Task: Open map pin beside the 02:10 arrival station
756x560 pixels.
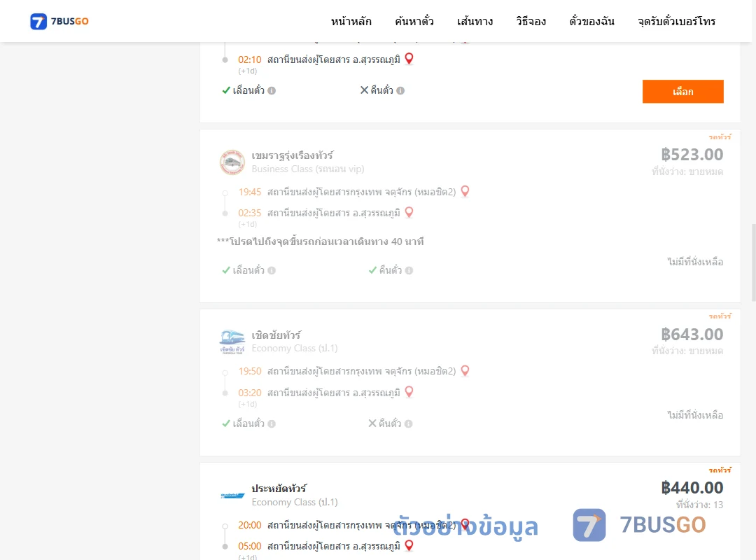Action: pos(409,59)
